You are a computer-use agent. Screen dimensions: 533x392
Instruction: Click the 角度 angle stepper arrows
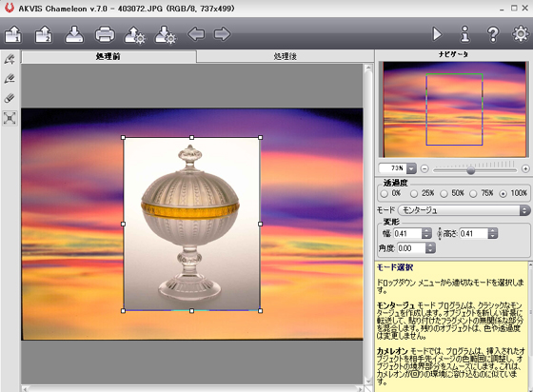click(430, 248)
